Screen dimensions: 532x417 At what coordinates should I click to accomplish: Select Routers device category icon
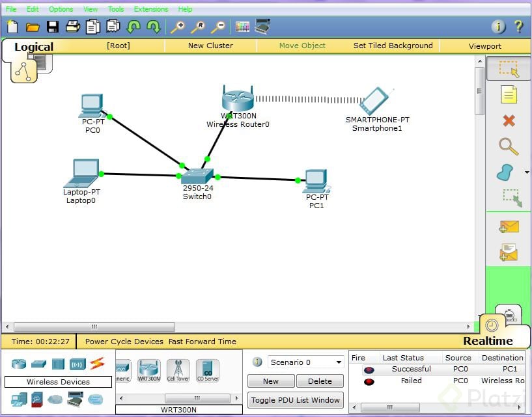click(19, 364)
